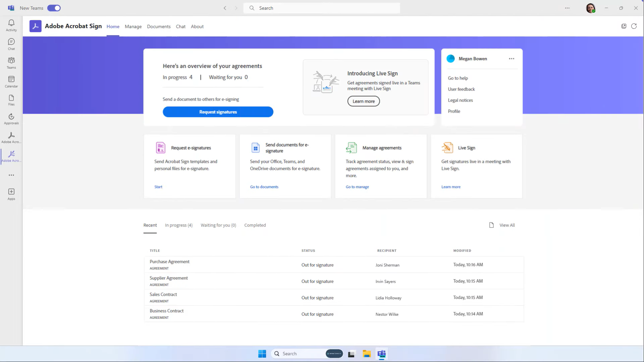Click the Start link
Image resolution: width=644 pixels, height=362 pixels.
click(x=158, y=187)
